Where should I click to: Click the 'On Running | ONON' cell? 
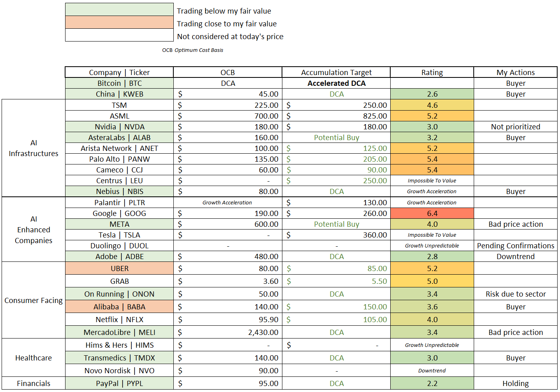[x=119, y=294]
